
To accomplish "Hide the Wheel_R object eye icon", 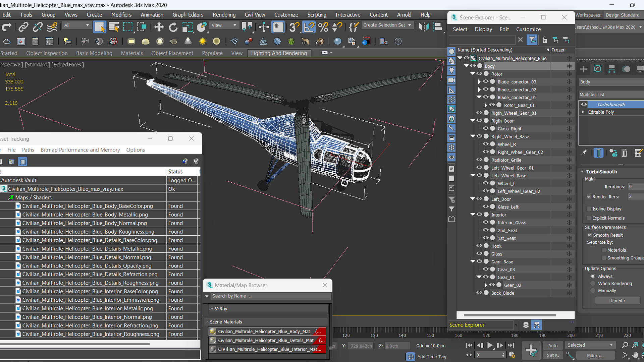I will click(x=486, y=144).
